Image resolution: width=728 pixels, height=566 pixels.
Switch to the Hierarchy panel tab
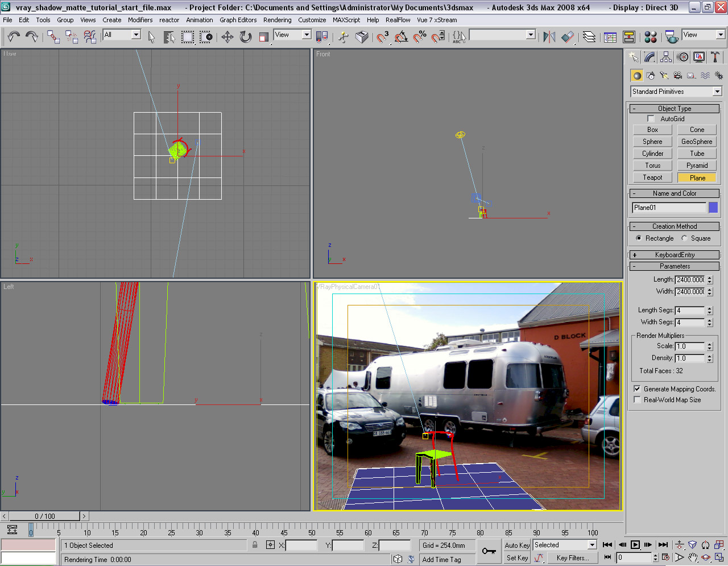666,57
